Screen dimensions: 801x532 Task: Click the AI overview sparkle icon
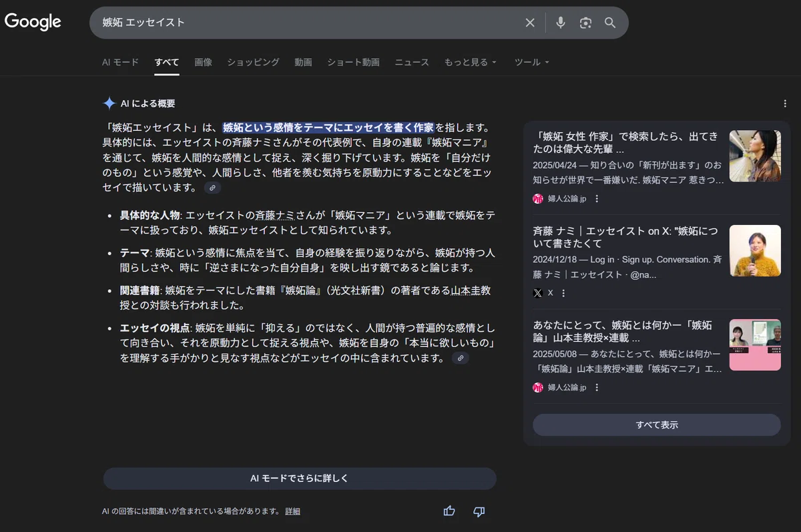(109, 103)
